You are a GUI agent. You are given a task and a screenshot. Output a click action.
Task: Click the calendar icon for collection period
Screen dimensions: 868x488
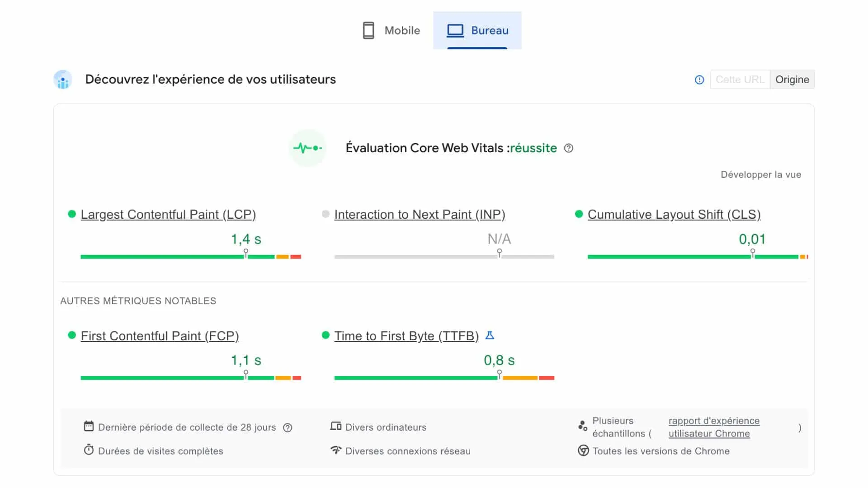click(89, 427)
